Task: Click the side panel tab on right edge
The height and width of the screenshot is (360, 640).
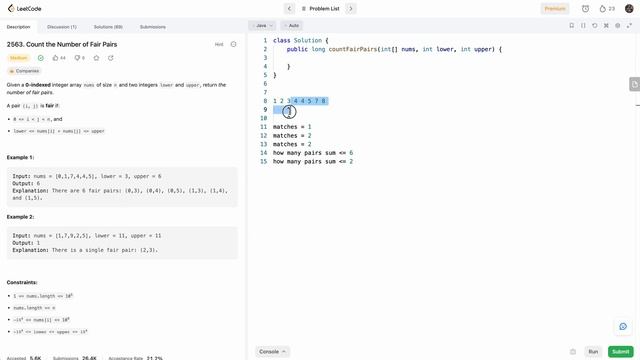Action: [x=635, y=84]
